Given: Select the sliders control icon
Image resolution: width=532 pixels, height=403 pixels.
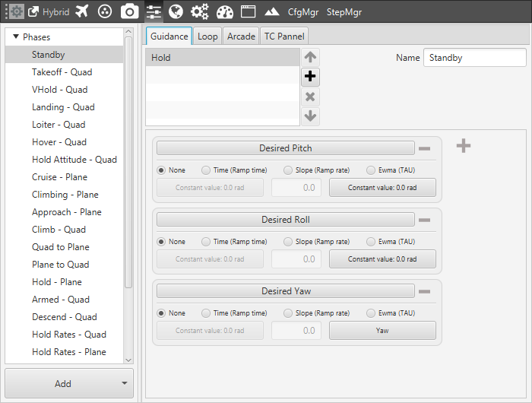Looking at the screenshot, I should [154, 12].
